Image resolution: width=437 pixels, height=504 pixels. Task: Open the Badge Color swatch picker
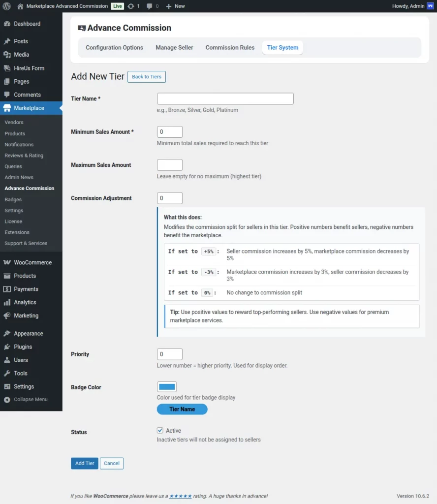coord(167,387)
